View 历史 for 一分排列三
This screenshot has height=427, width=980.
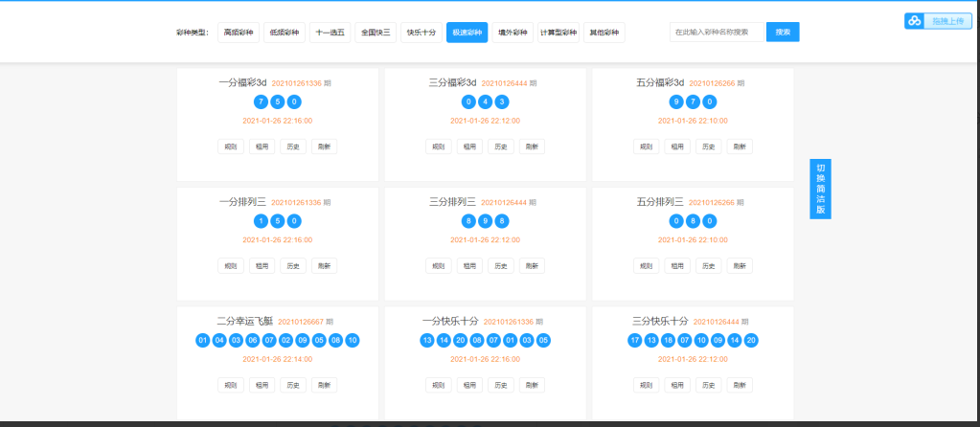click(x=293, y=266)
